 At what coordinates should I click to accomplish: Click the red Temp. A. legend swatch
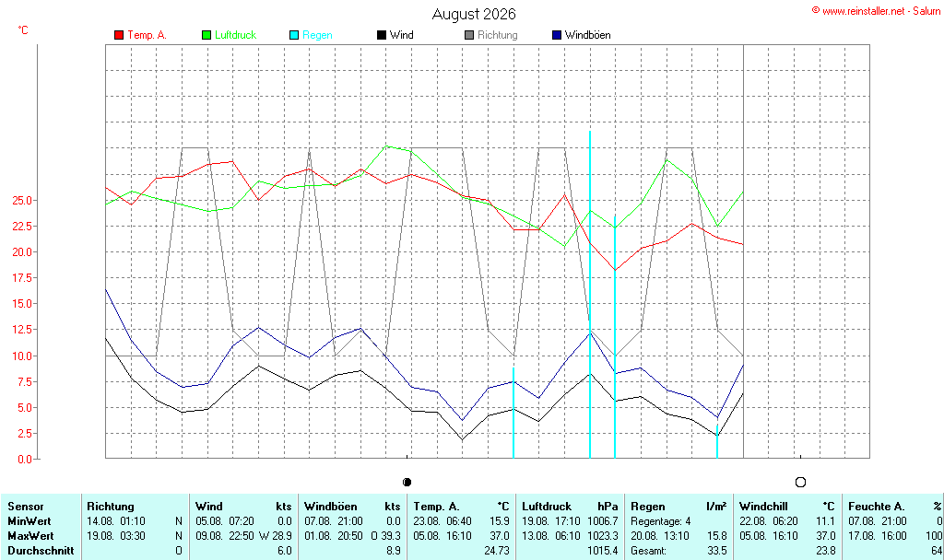coord(119,35)
